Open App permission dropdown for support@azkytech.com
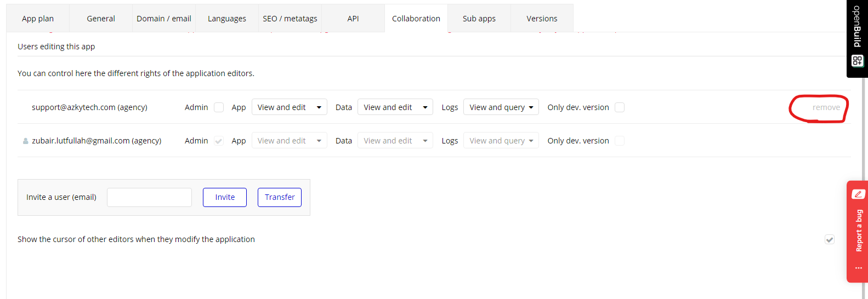 tap(289, 107)
